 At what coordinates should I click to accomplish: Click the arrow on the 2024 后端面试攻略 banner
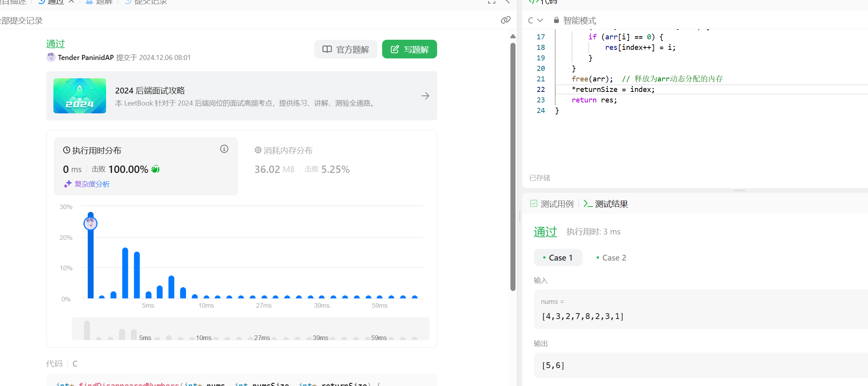pyautogui.click(x=425, y=96)
